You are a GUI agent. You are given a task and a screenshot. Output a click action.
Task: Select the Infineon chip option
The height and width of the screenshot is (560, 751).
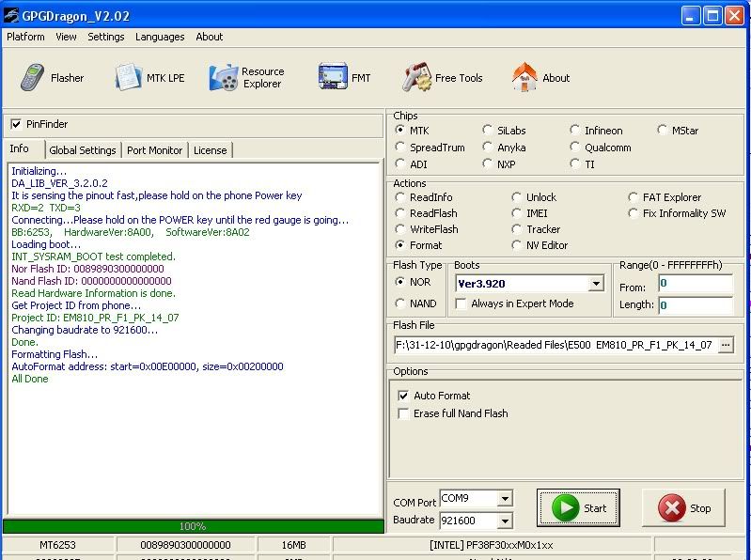(574, 131)
